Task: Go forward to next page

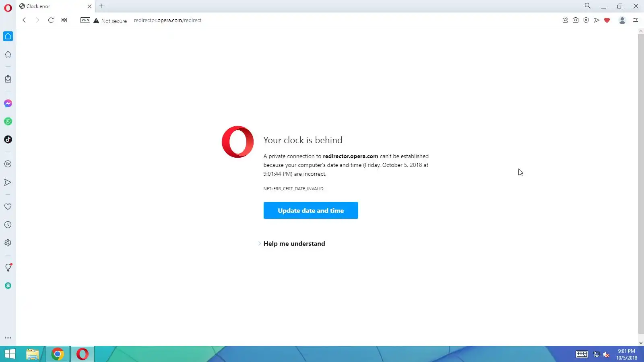Action: pos(37,20)
